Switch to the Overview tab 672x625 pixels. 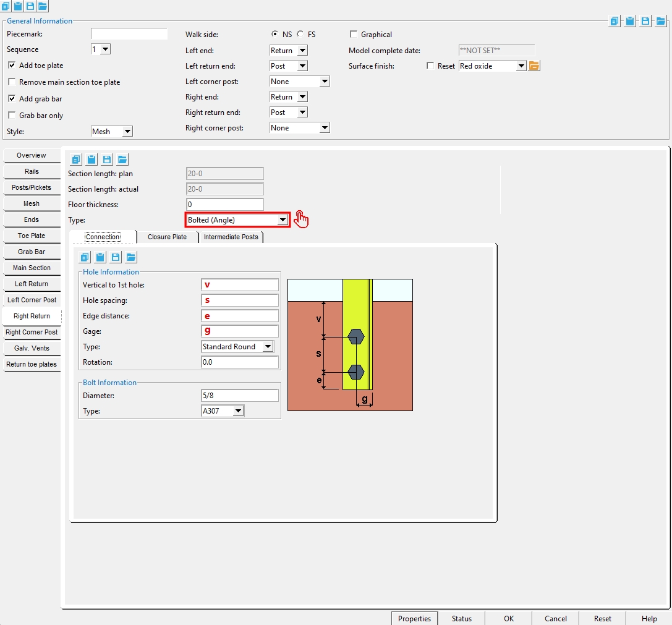32,155
